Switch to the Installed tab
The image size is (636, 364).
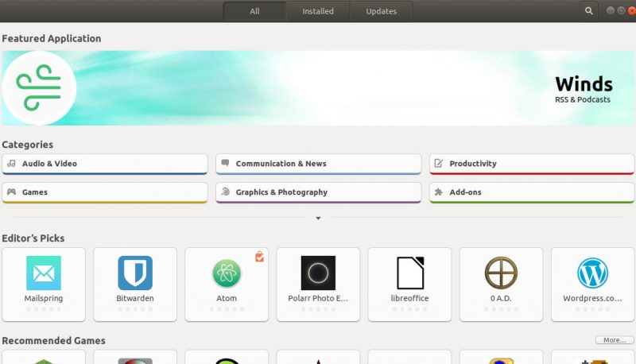coord(318,11)
